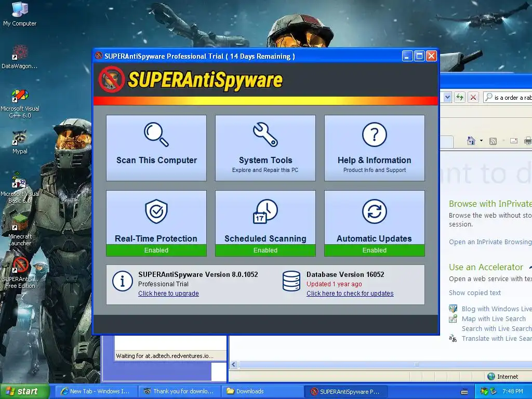The image size is (532, 399).
Task: Click Internet Explorer horizontal scrollbar track
Action: click(x=385, y=364)
